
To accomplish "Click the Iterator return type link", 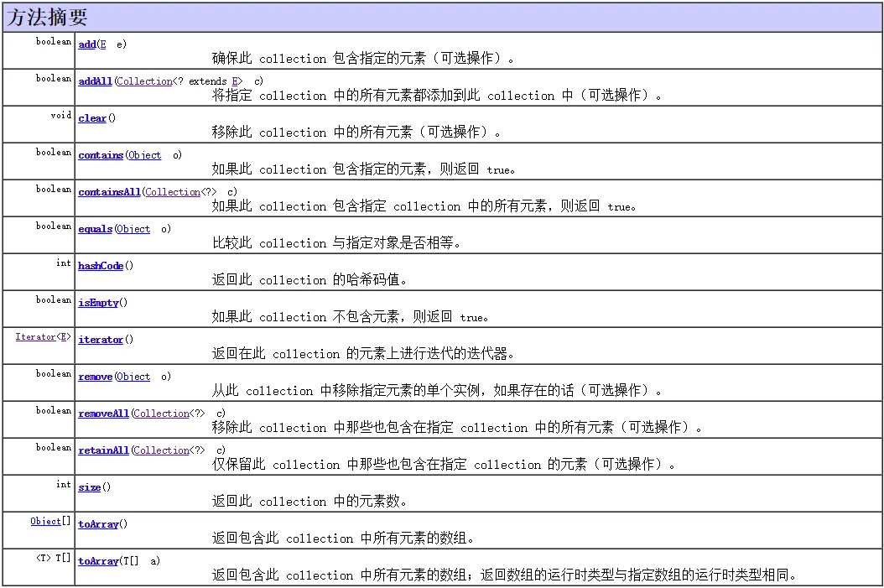I will click(x=35, y=337).
